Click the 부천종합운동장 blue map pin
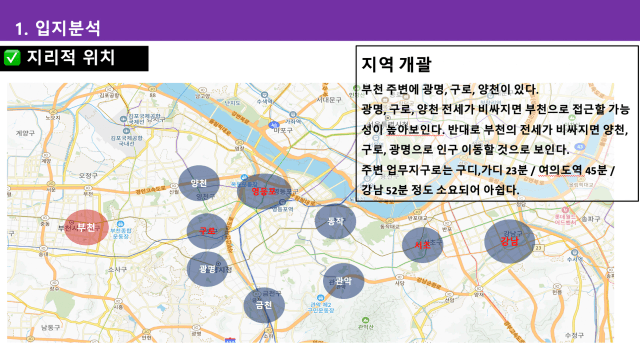This screenshot has width=640, height=362. [x=120, y=224]
